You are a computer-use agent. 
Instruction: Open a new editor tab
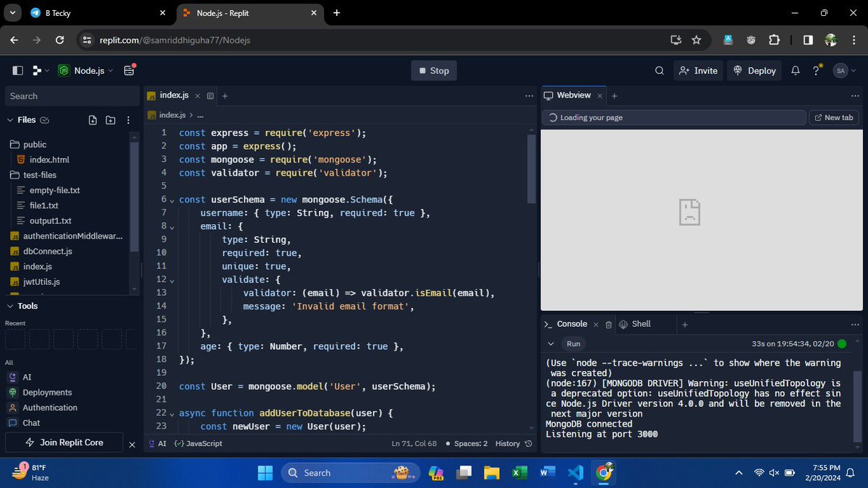click(x=224, y=95)
